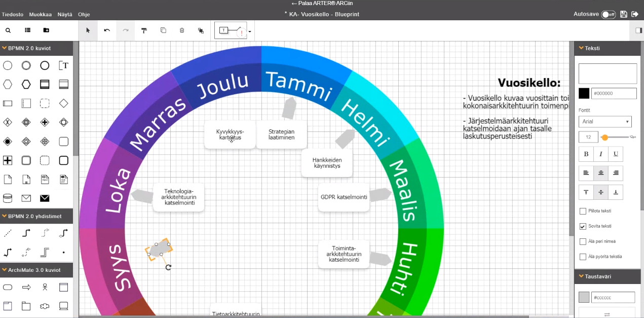Align text to the left
Screen dimensions: 644x318
point(586,173)
